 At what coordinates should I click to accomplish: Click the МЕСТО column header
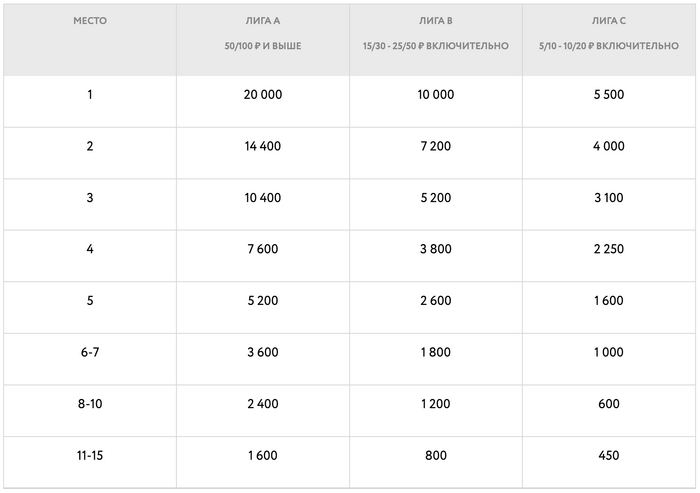point(90,20)
